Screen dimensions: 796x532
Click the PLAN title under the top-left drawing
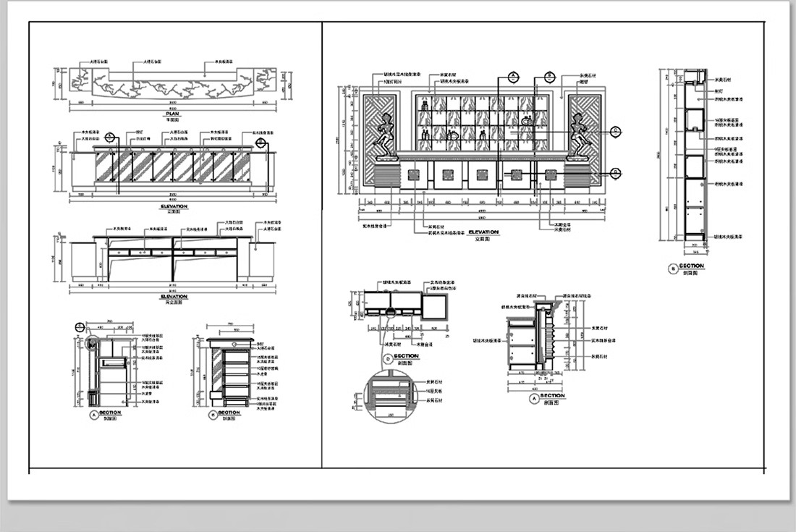pos(172,114)
